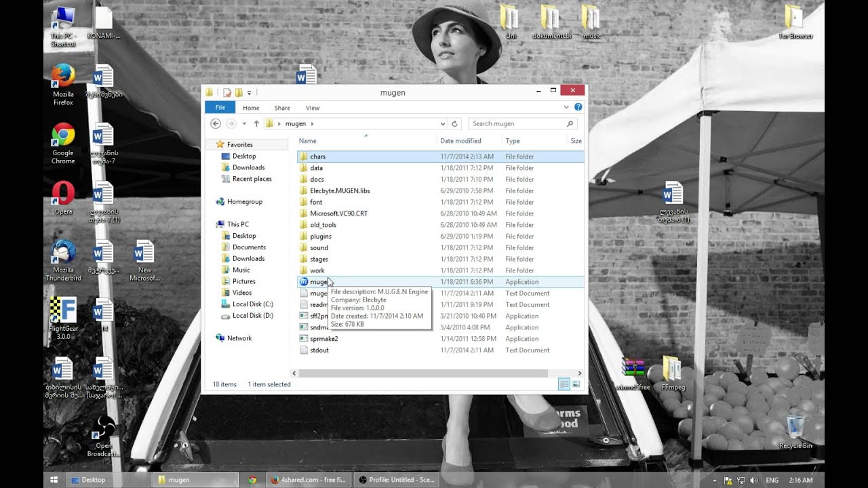Switch to 4shared.com taskbar window
The image size is (868, 488).
[x=309, y=480]
